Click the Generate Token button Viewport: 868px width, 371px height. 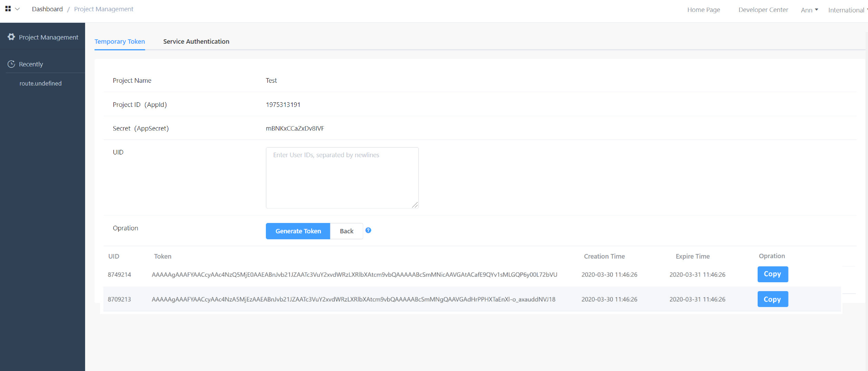298,231
